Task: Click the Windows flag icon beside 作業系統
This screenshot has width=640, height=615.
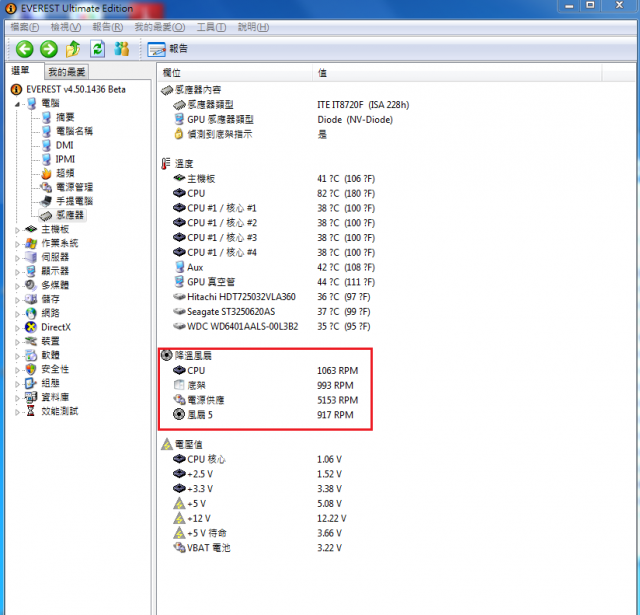Action: pos(31,243)
